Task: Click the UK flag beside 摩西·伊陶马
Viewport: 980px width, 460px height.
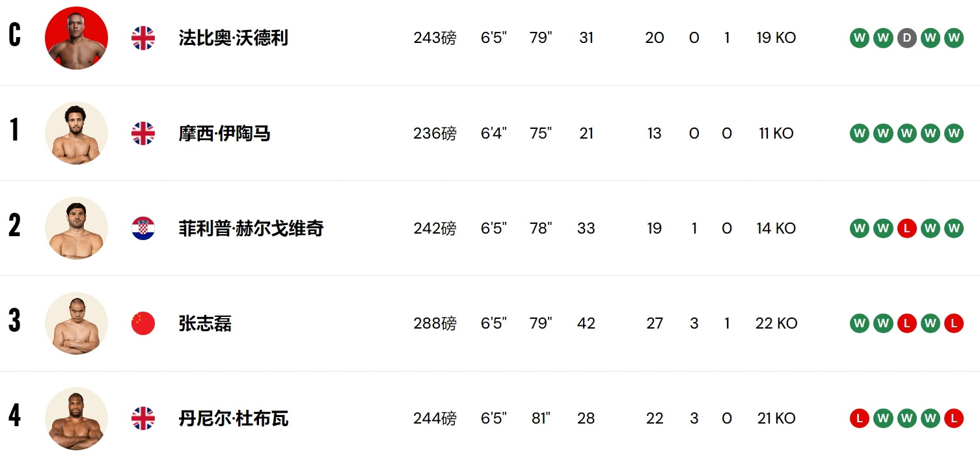Action: pos(143,133)
